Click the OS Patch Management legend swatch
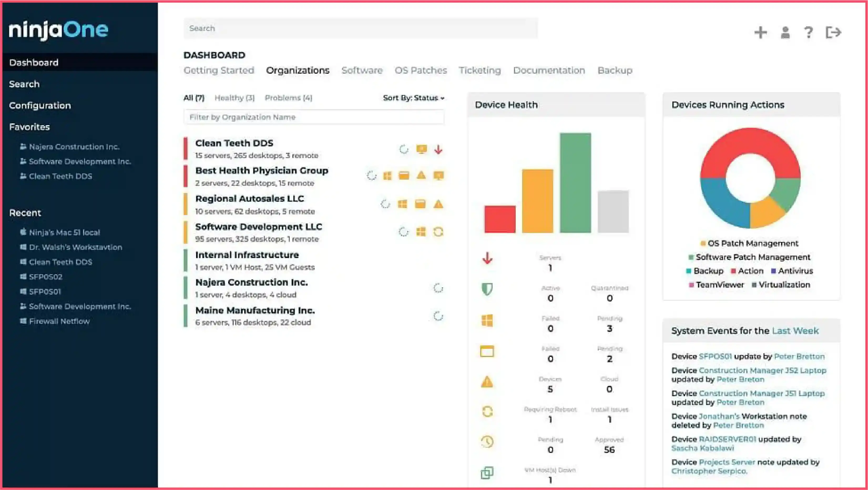The image size is (868, 490). (x=703, y=244)
